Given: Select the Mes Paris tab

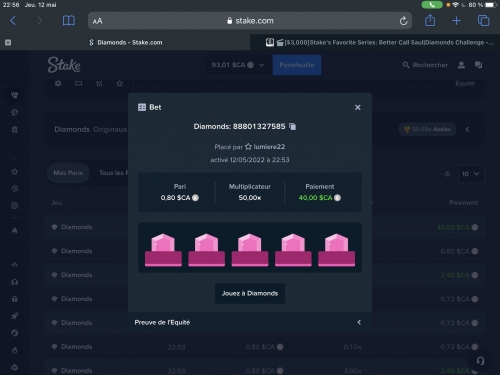Looking at the screenshot, I should coord(68,173).
